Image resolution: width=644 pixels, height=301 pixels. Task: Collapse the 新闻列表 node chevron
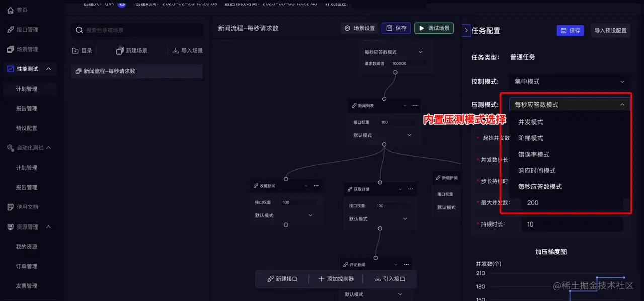(x=405, y=106)
